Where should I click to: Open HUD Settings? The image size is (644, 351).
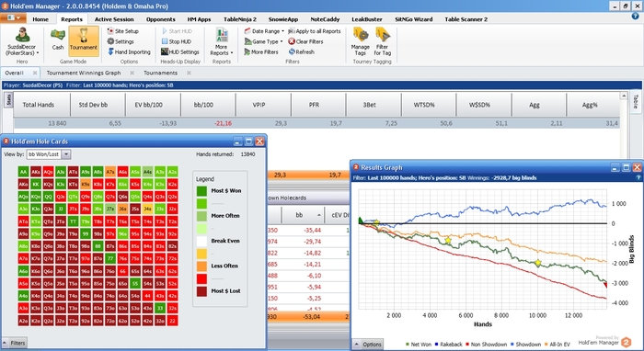[x=180, y=52]
